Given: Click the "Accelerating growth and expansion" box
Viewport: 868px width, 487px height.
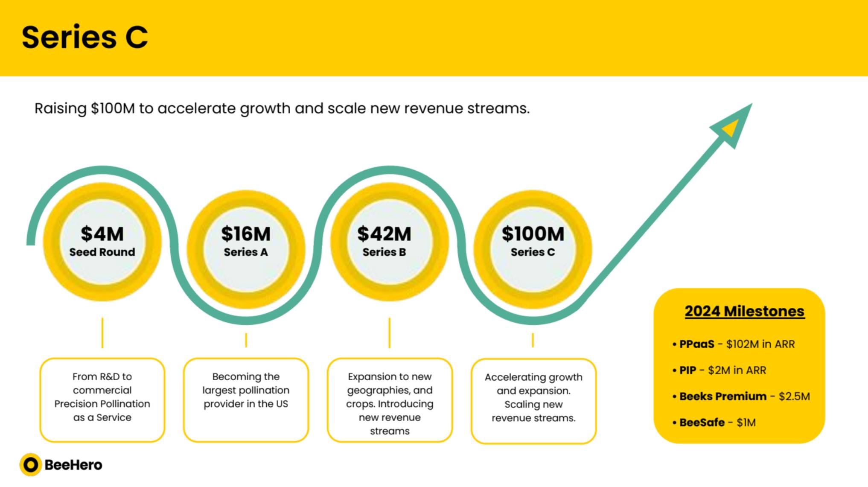Looking at the screenshot, I should click(x=533, y=401).
